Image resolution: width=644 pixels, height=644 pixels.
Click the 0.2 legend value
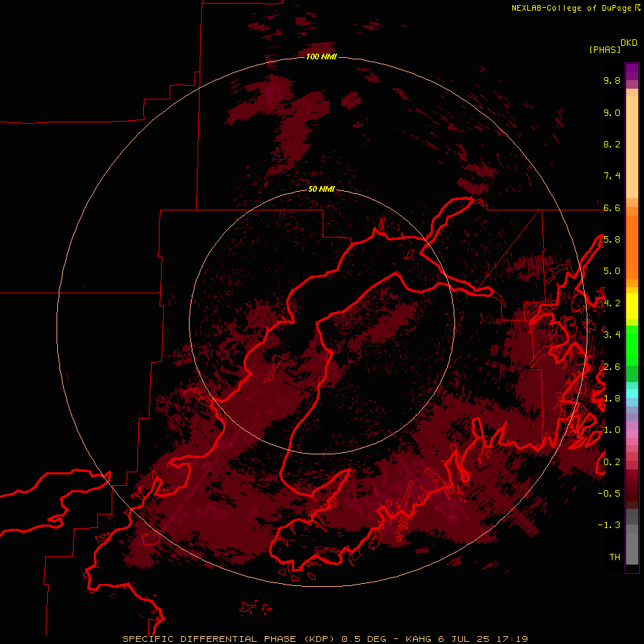coord(612,462)
